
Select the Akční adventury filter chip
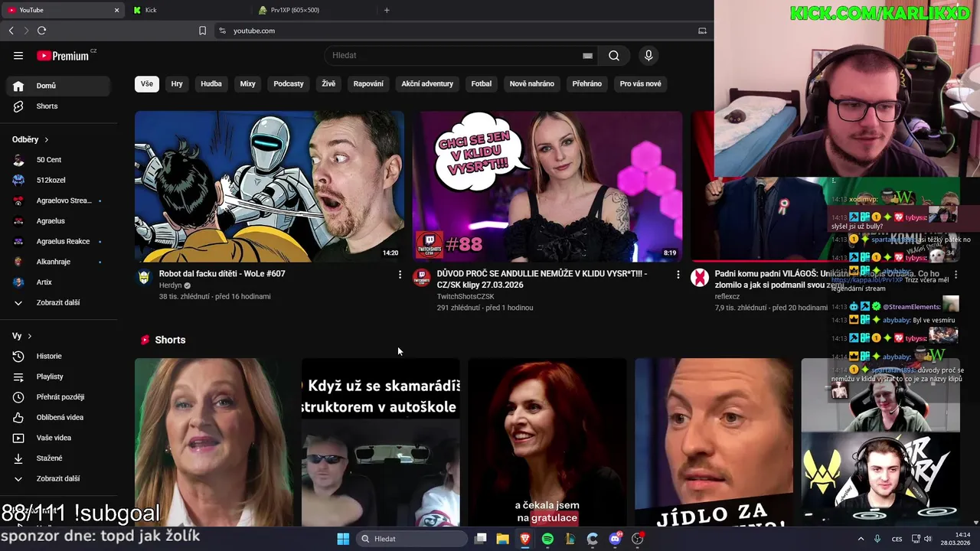pyautogui.click(x=427, y=83)
